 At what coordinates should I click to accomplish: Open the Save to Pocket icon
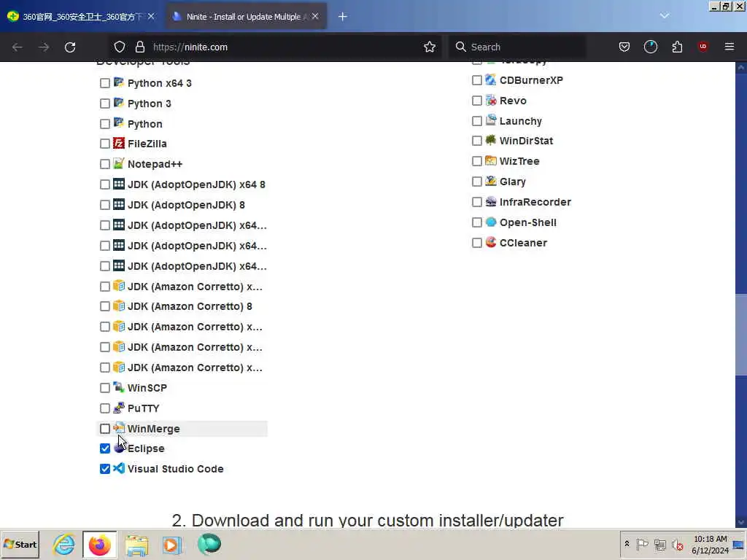coord(624,47)
